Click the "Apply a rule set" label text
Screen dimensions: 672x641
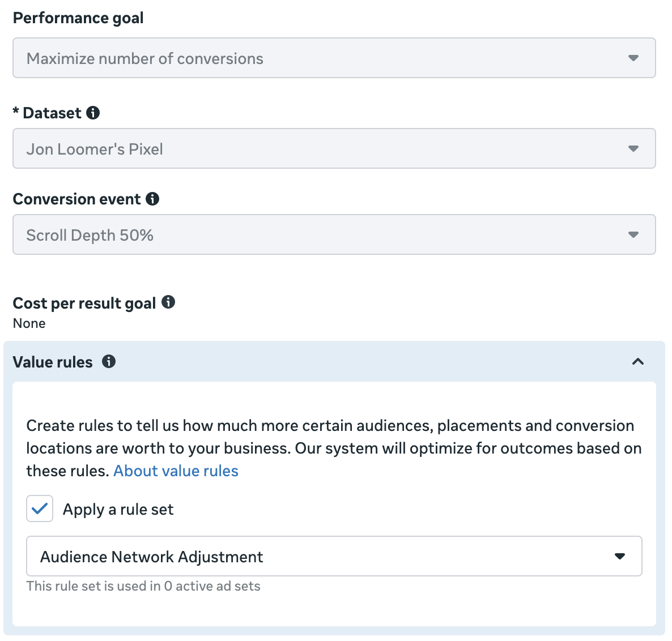118,510
